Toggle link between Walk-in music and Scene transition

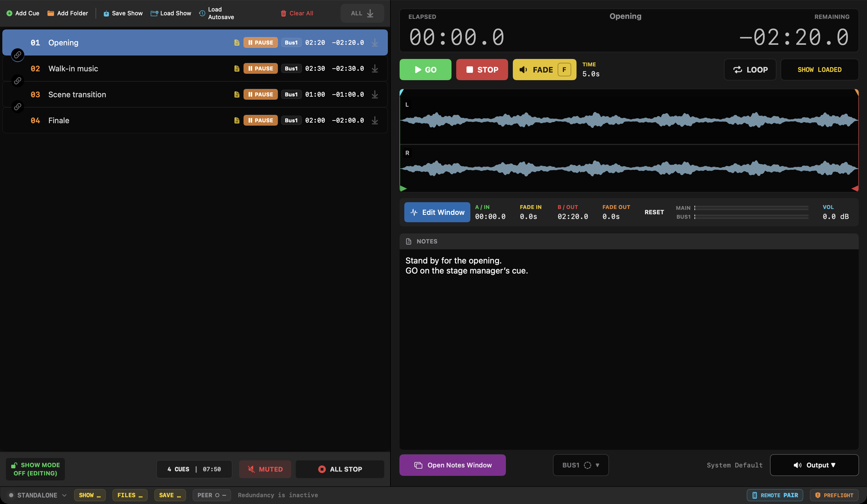click(18, 81)
